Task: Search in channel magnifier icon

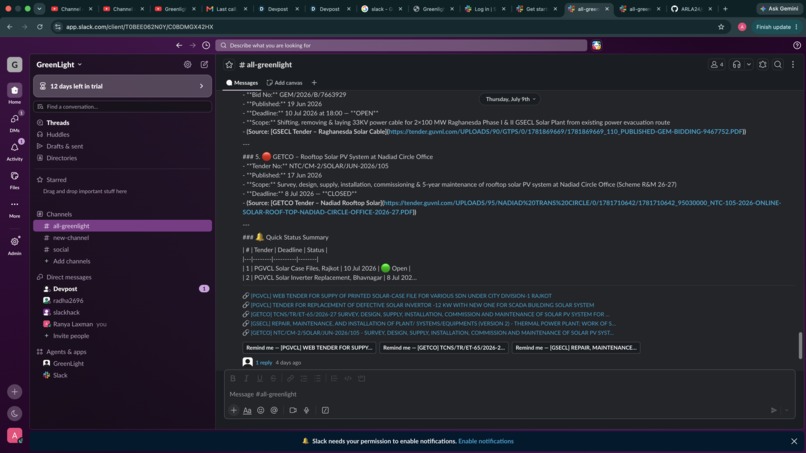Action: (x=778, y=65)
